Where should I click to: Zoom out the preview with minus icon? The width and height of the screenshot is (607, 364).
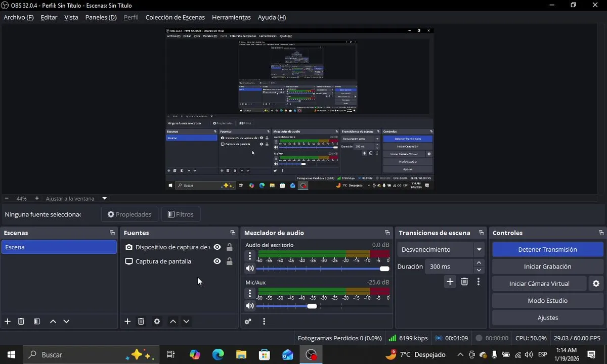click(7, 199)
